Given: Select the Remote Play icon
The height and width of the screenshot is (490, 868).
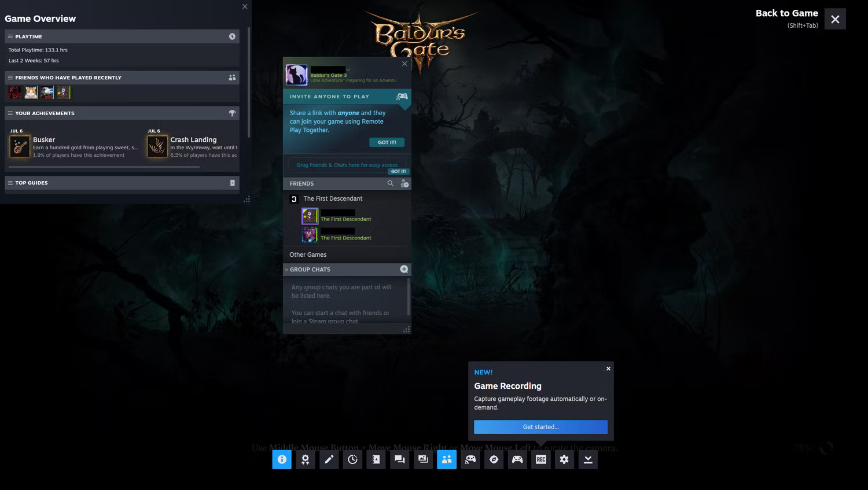Looking at the screenshot, I should [470, 459].
